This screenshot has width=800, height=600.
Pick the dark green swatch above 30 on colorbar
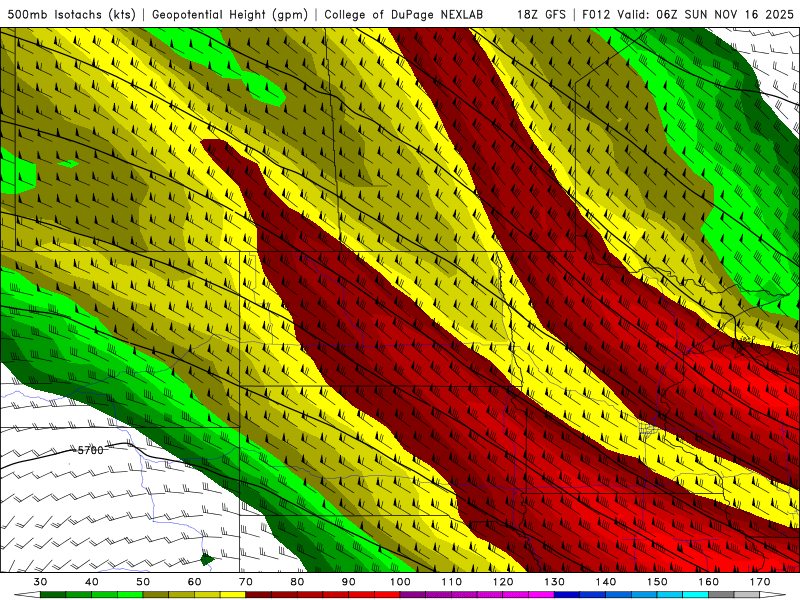click(53, 595)
